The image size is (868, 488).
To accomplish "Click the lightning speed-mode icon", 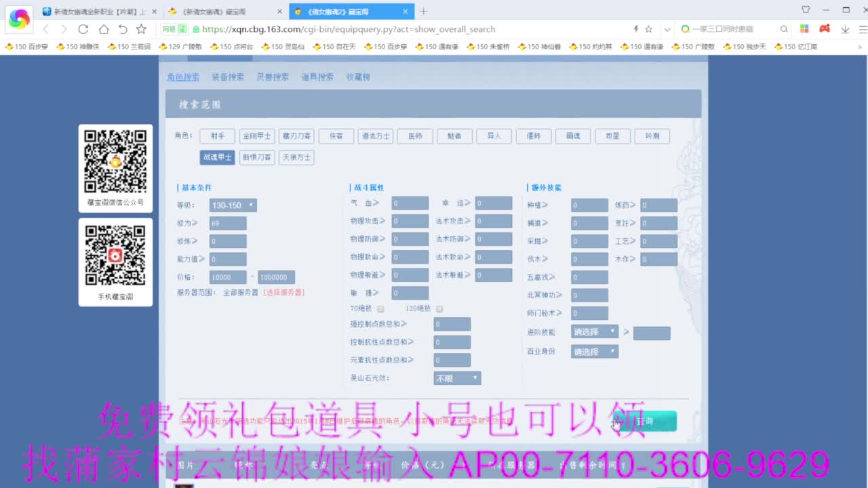I will click(635, 29).
